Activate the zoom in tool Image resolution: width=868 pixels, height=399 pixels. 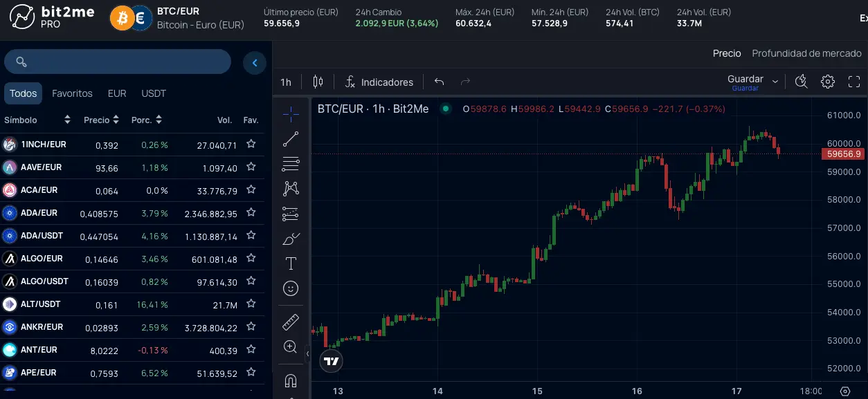coord(291,346)
